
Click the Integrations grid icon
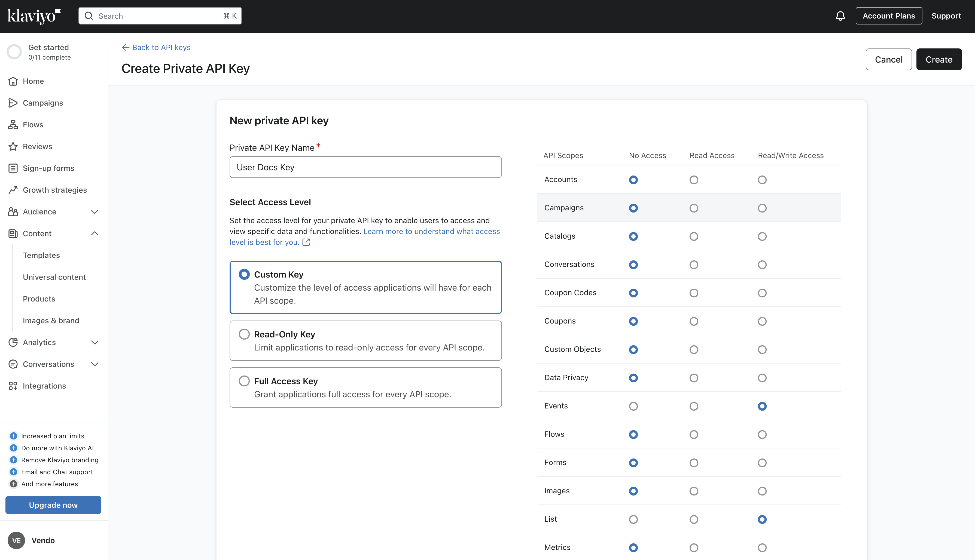tap(13, 386)
